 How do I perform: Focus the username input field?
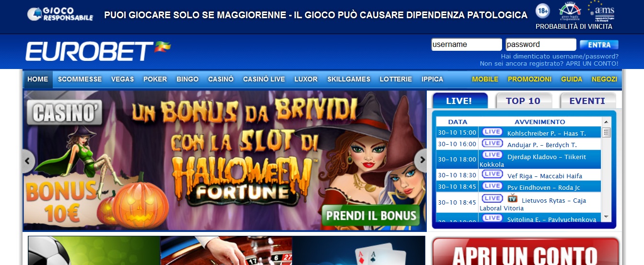467,45
